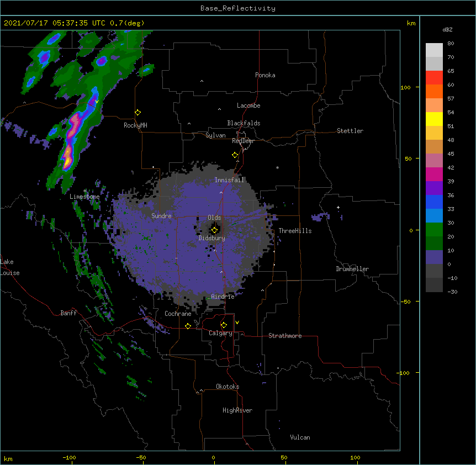Click the Drumheller town label
The width and height of the screenshot is (476, 465).
(352, 269)
